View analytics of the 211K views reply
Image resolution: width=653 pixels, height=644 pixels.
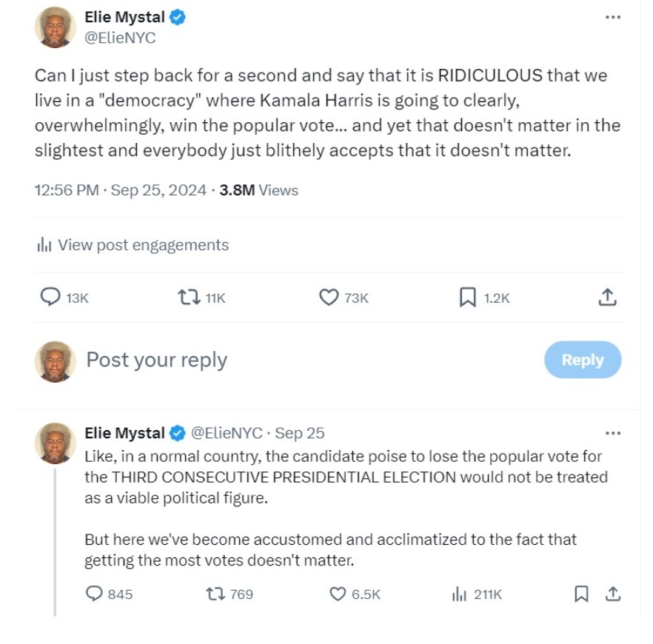click(459, 594)
